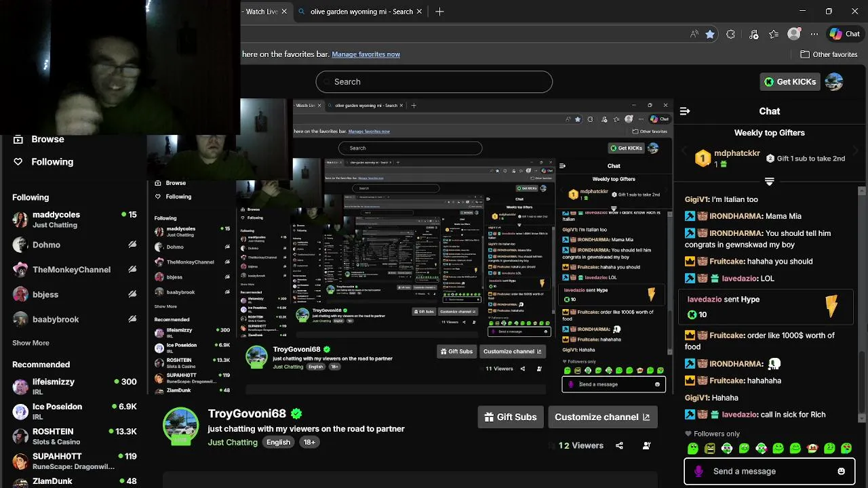The width and height of the screenshot is (868, 488).
Task: Select mdphatckkr in top gifters
Action: tap(737, 153)
